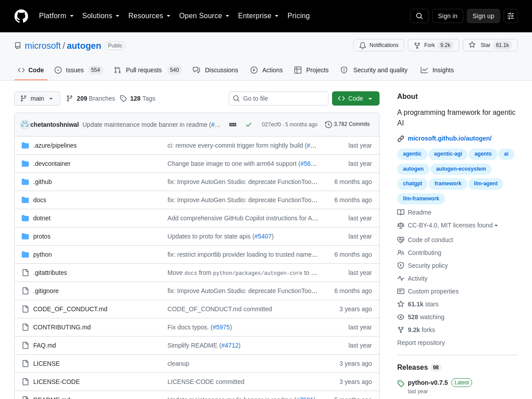Click the fork icon beside 9.2k forks
Screen dimensions: 532x399
coord(401,330)
